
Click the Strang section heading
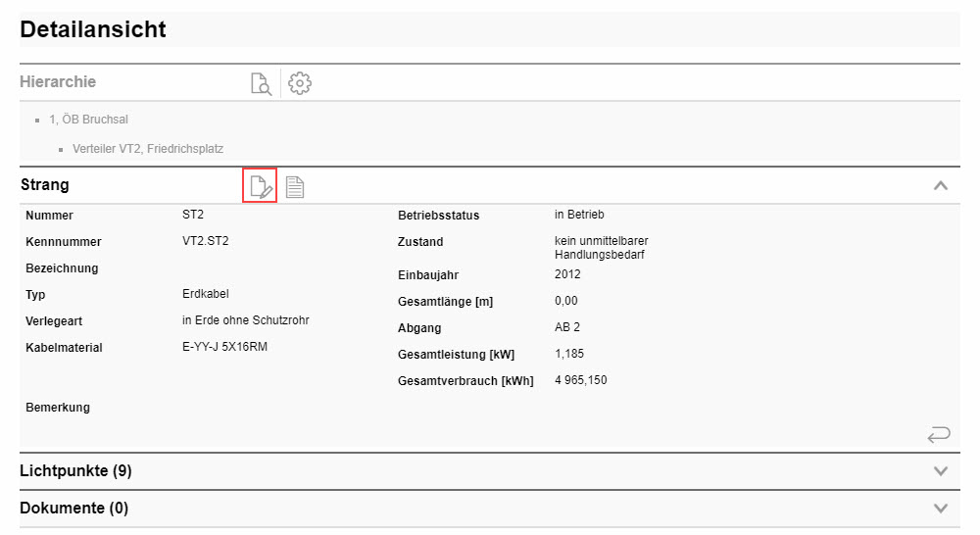(45, 185)
